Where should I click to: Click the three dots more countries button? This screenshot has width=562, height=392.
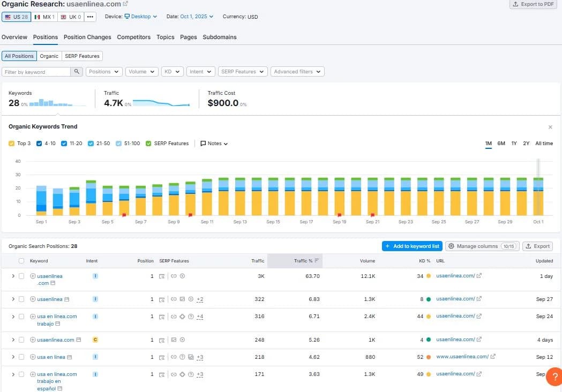[x=90, y=17]
